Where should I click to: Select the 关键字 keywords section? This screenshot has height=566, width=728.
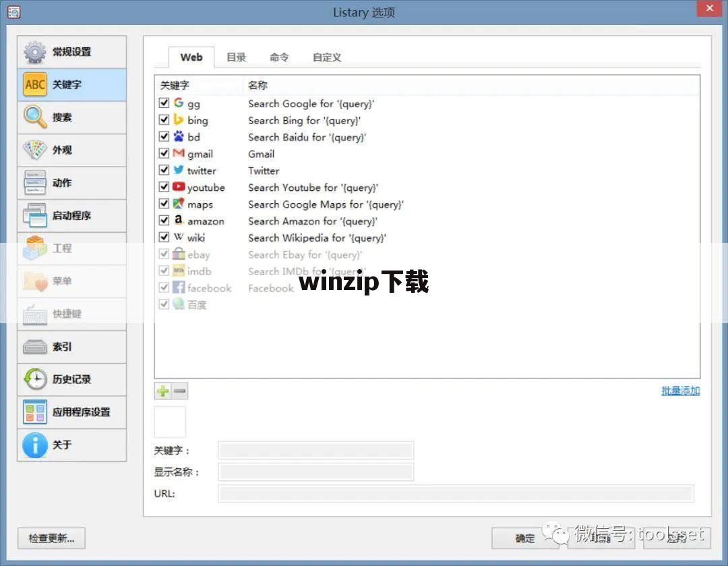(71, 84)
